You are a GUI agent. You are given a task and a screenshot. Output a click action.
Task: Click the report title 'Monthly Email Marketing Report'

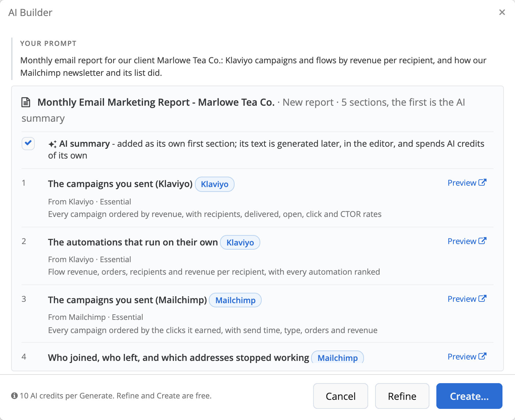click(156, 102)
